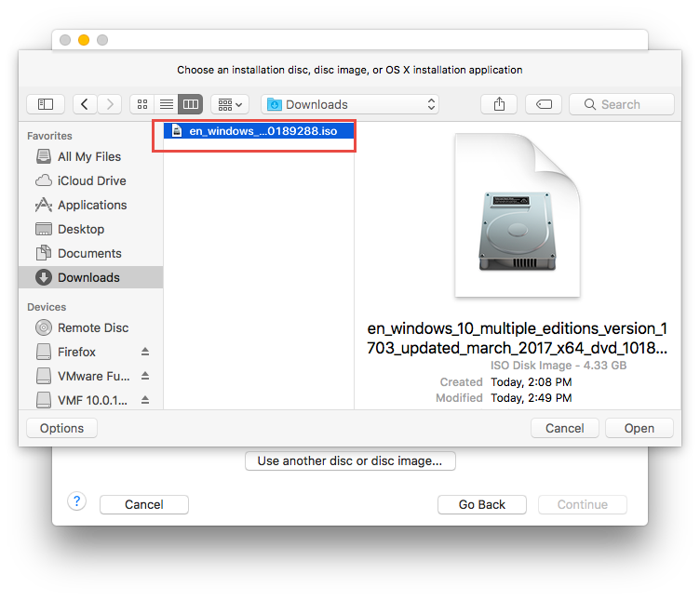Click into the Search field
This screenshot has width=700, height=600.
[622, 104]
